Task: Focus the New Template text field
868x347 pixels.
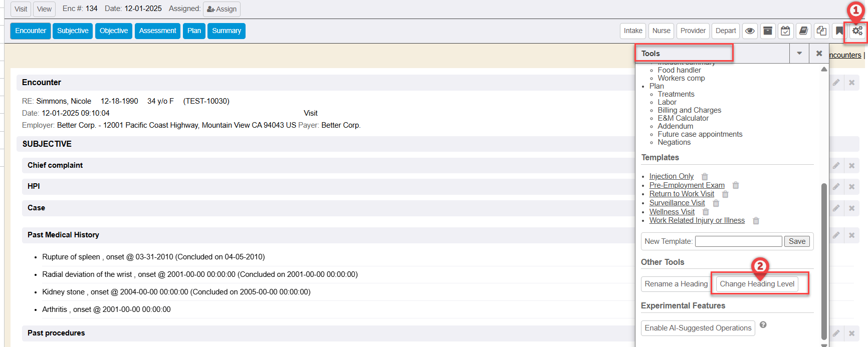Action: point(738,241)
